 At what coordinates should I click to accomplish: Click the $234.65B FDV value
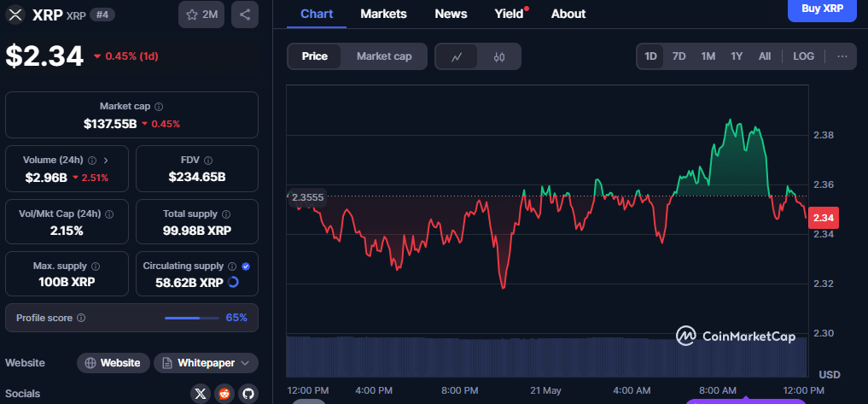pyautogui.click(x=197, y=178)
